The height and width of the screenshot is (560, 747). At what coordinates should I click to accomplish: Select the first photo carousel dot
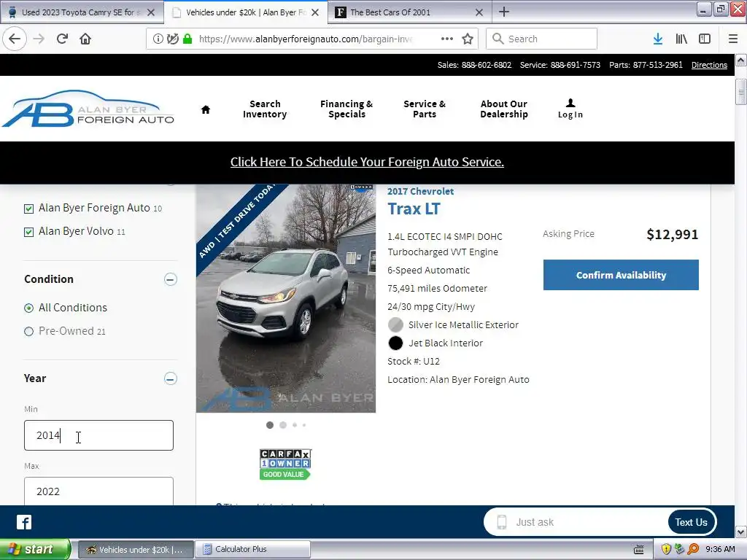point(270,425)
